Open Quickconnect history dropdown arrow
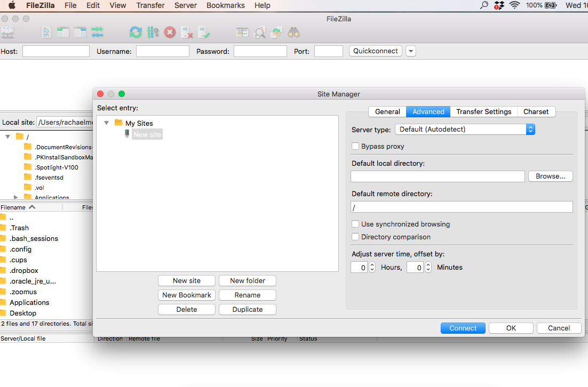 click(410, 51)
